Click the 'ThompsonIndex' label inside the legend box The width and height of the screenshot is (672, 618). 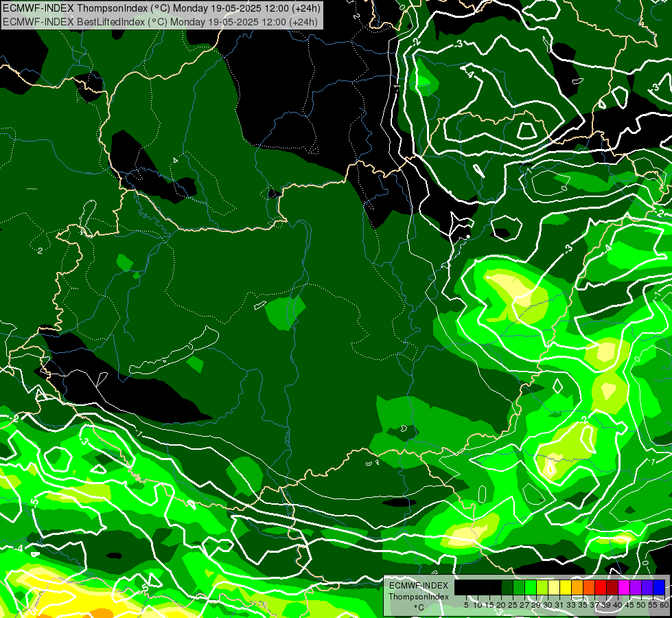pos(419,597)
